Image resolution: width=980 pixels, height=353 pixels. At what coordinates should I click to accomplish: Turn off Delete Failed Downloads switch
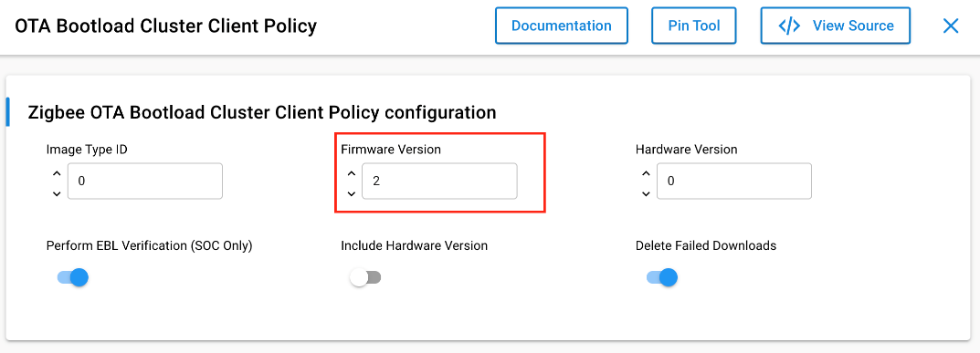point(662,277)
